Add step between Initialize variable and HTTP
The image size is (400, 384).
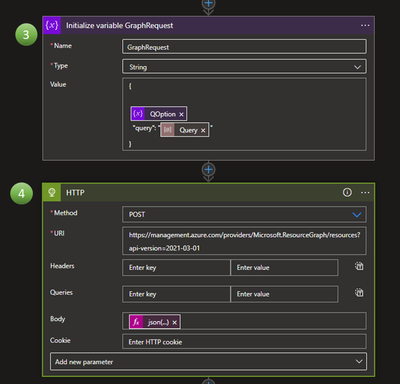tap(208, 170)
